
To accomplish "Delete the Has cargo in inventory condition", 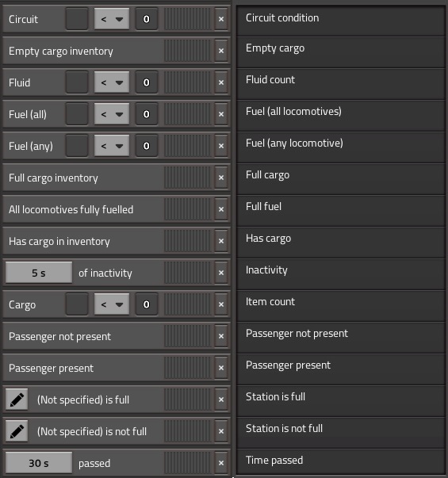I will (221, 241).
